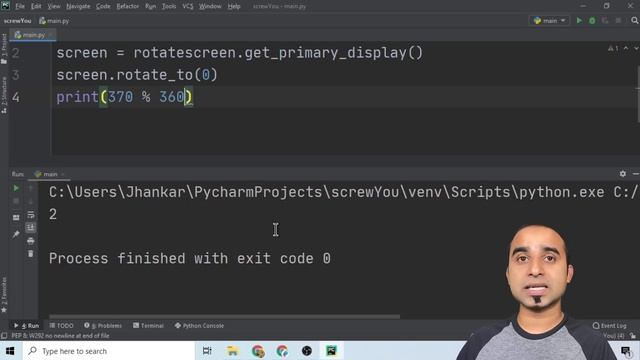Screen dimensions: 640x360
Task: Open the Favorites tool window side tab
Action: [x=4, y=295]
